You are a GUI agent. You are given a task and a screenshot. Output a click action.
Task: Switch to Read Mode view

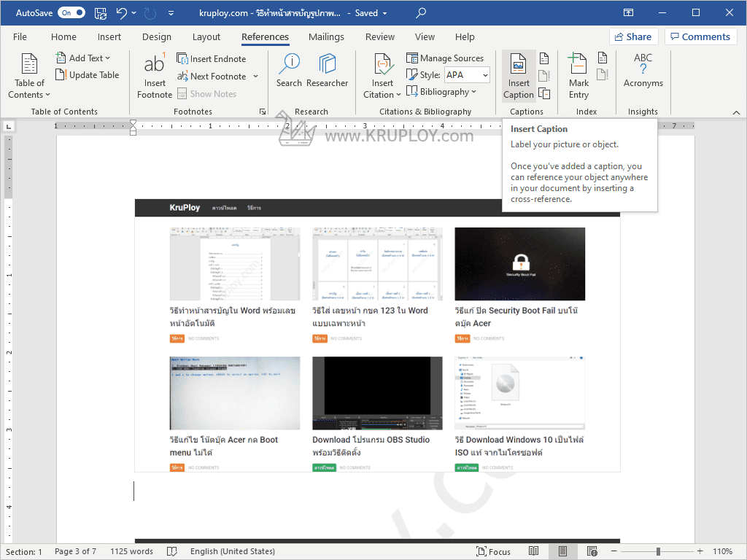[x=533, y=551]
